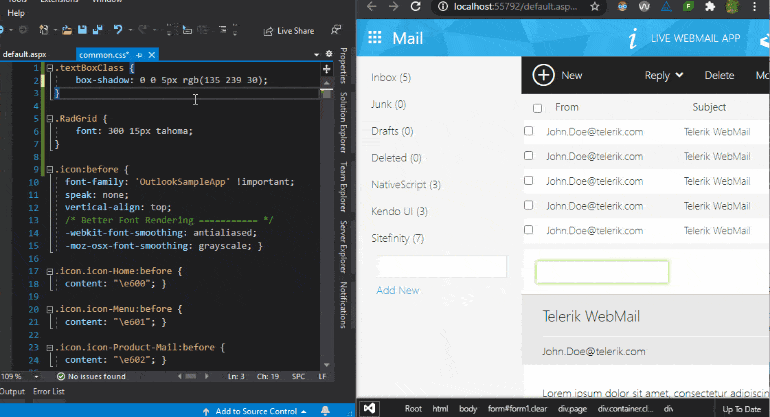Click the New mail plus icon
Screen dimensions: 770x417
point(543,75)
